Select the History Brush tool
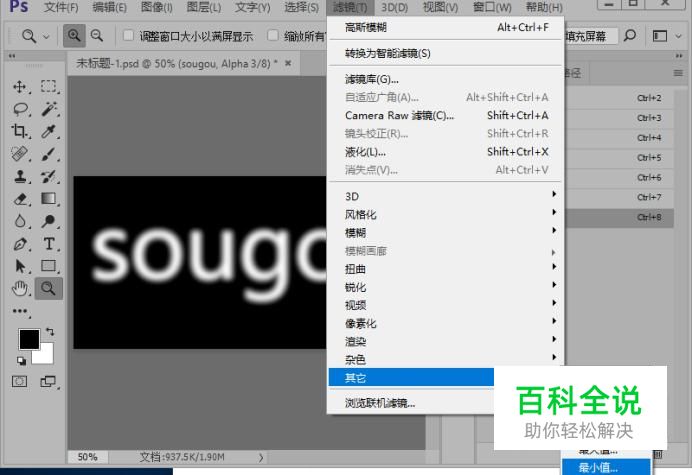This screenshot has width=692, height=475. tap(49, 177)
